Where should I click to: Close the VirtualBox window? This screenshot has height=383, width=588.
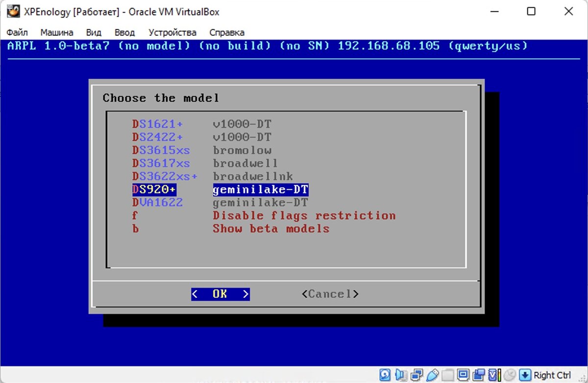click(x=569, y=11)
